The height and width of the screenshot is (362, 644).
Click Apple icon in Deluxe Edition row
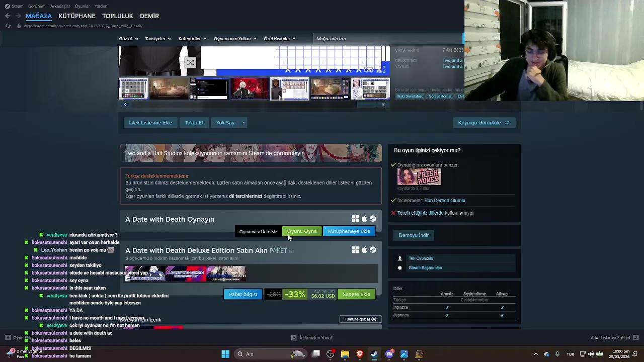pos(364,250)
